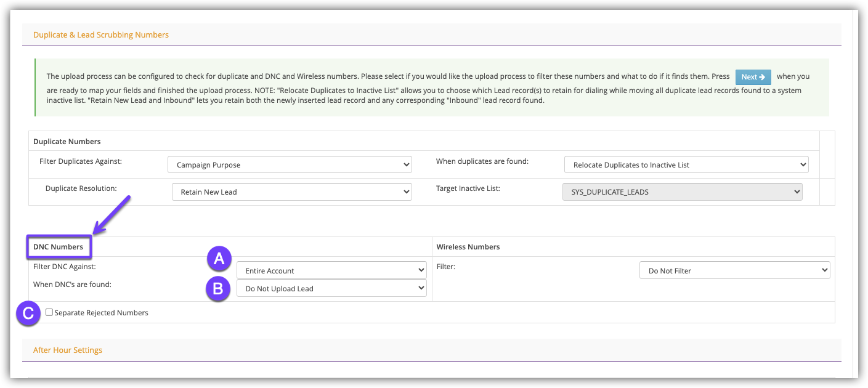
Task: Click the blue Next button
Action: [753, 77]
